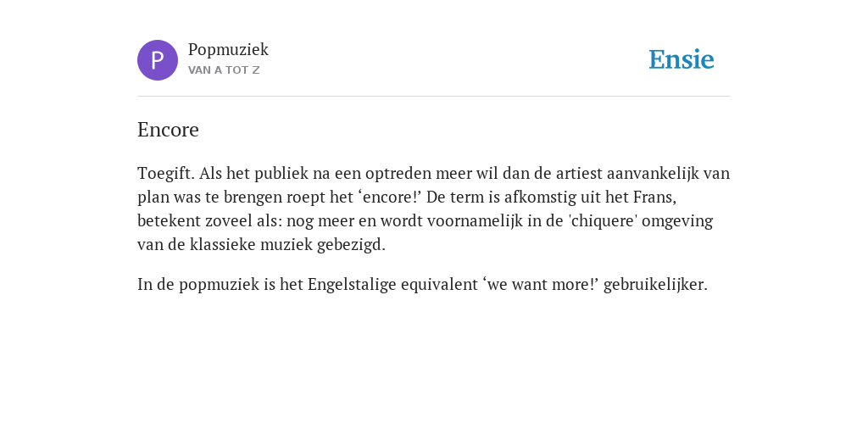868x434 pixels.
Task: Click the word gebezigd ending first paragraph
Action: [351, 245]
